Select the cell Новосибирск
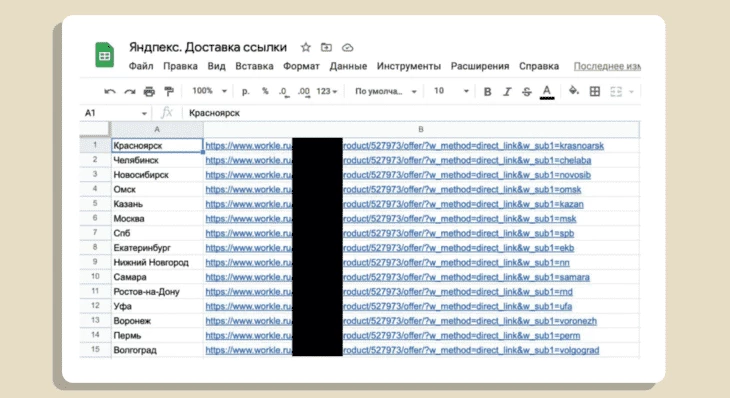The image size is (730, 398). [x=157, y=175]
